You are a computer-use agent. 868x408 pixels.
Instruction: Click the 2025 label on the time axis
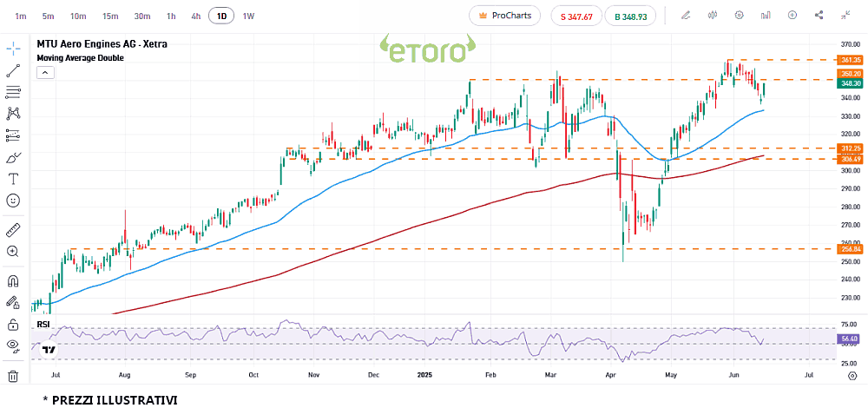pos(424,375)
